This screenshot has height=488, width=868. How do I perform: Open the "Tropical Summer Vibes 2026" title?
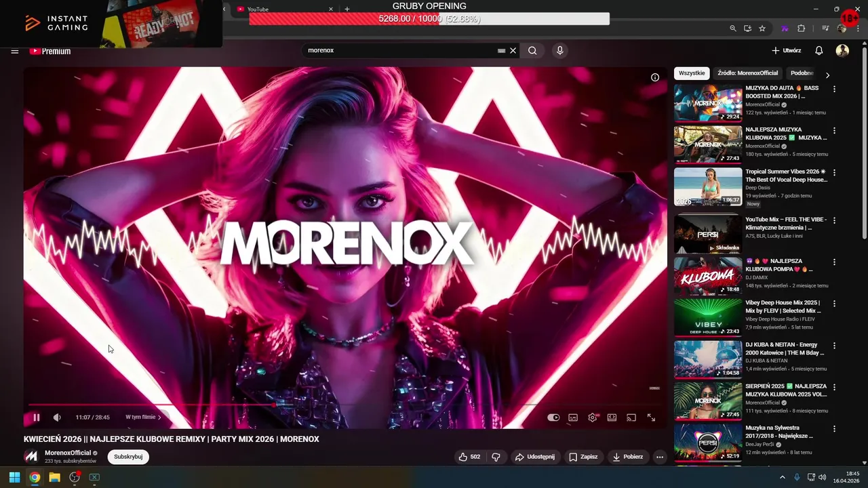[787, 176]
